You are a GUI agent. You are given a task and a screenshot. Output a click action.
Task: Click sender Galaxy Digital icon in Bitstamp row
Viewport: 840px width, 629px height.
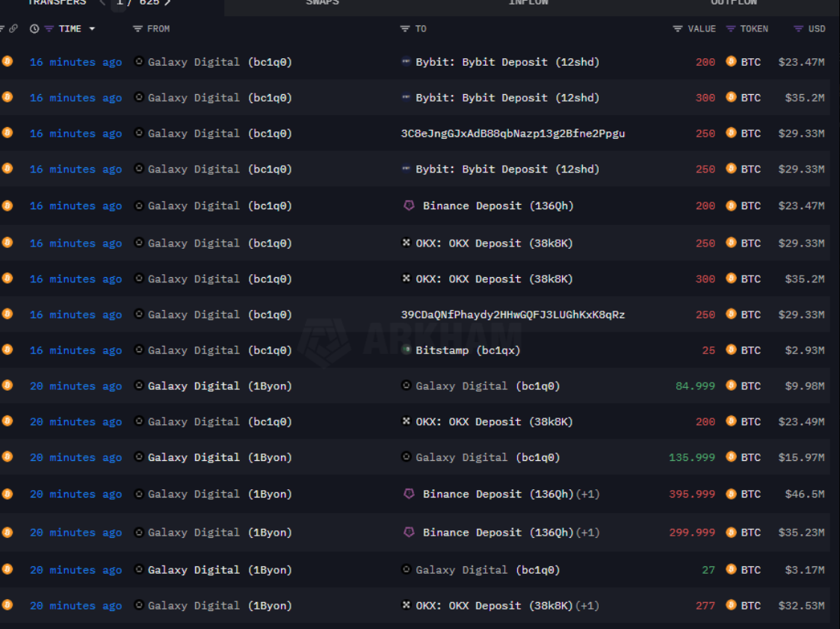point(139,350)
